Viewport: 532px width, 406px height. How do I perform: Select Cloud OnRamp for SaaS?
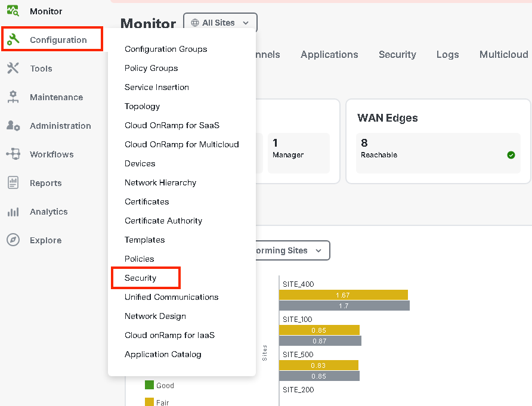pyautogui.click(x=172, y=126)
